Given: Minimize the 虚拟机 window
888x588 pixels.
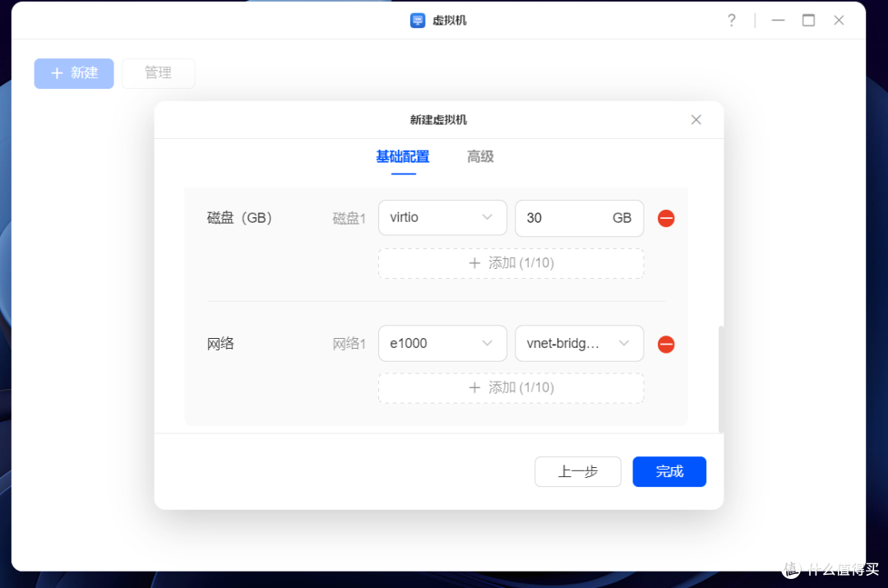Looking at the screenshot, I should click(x=778, y=21).
